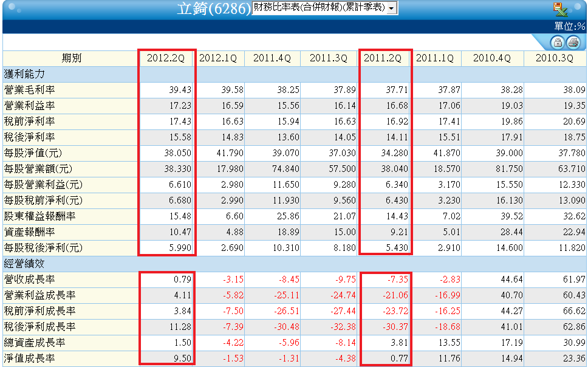The width and height of the screenshot is (588, 367).
Task: Click 0.79 in the 營收成長率 row
Action: point(182,279)
